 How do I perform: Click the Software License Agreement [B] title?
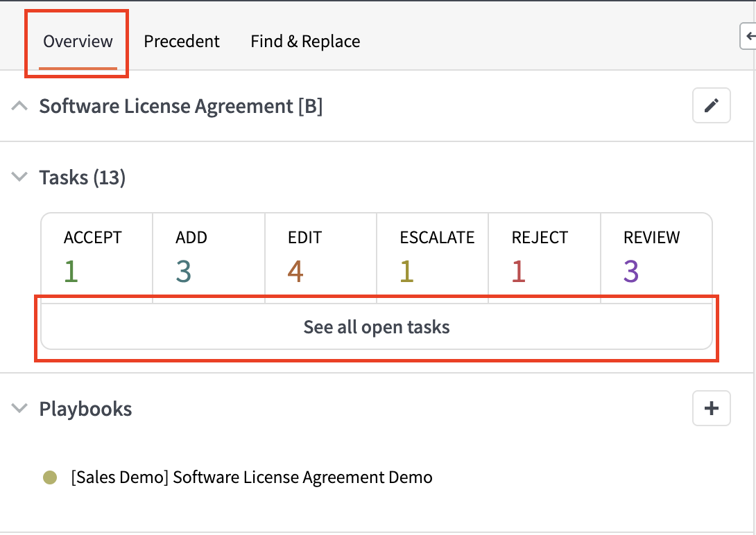pos(181,107)
